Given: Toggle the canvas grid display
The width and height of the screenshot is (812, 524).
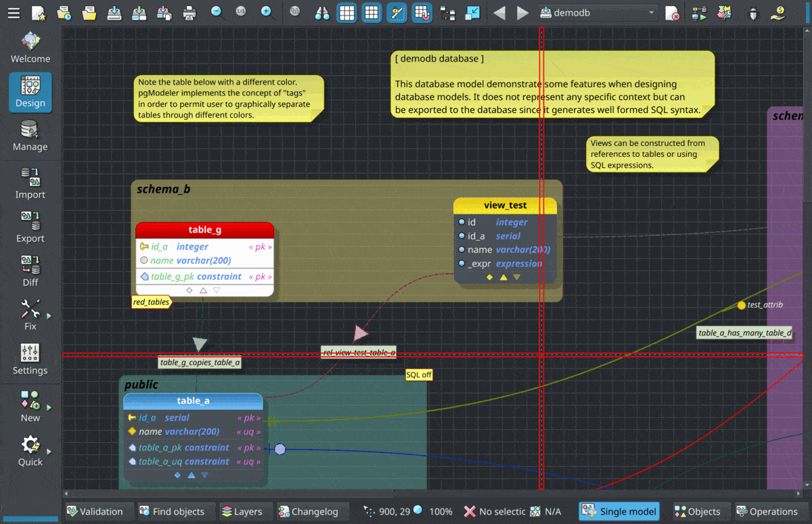Looking at the screenshot, I should coord(347,12).
